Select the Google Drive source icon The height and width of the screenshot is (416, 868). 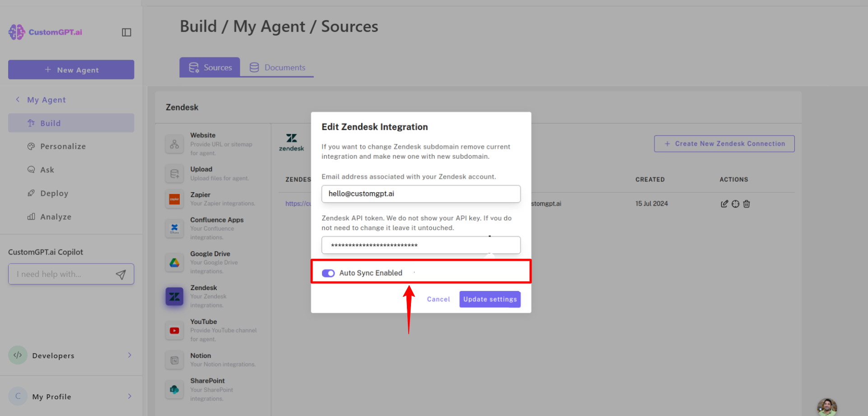click(174, 262)
